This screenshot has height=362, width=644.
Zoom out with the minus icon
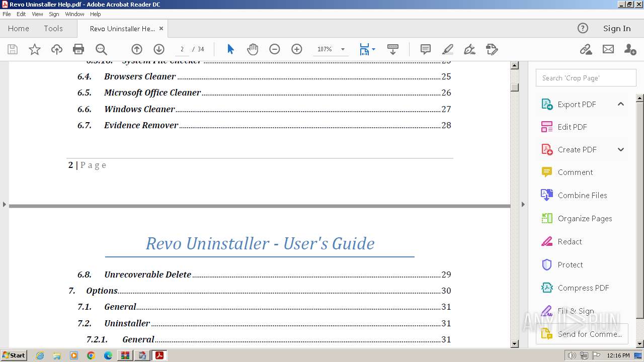tap(275, 49)
